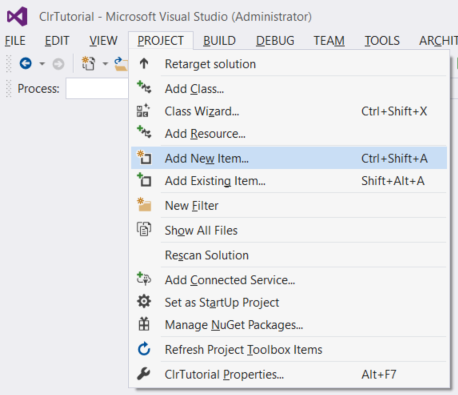Open the DEBUG menu

275,41
